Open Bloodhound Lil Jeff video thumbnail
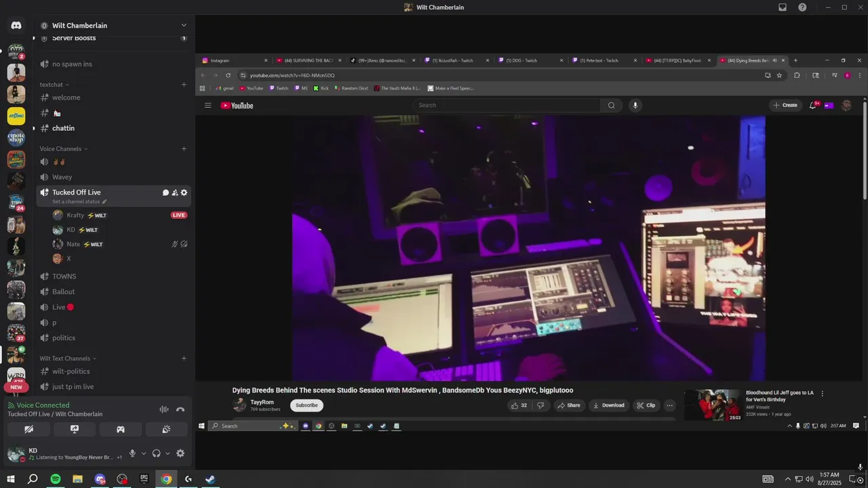 point(713,405)
